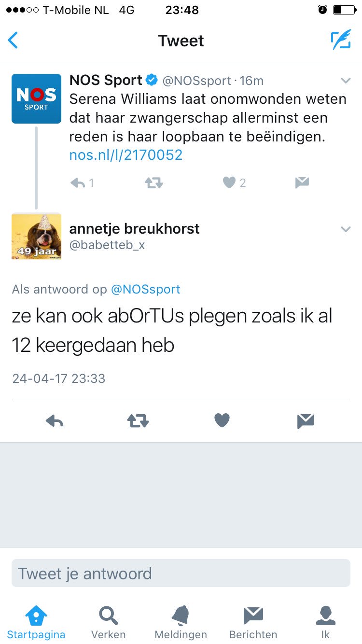The image size is (362, 644).
Task: Expand options chevron on NOS Sport tweet
Action: 346,80
